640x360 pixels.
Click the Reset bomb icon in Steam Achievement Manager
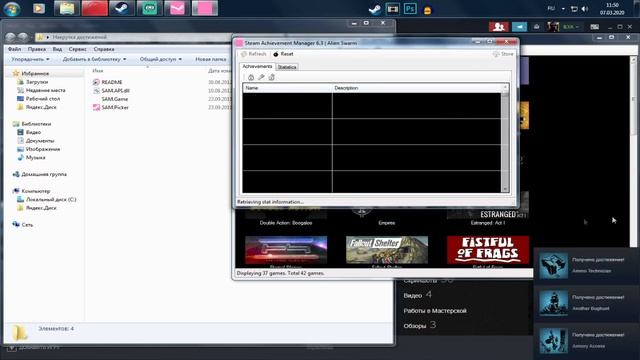(x=276, y=54)
